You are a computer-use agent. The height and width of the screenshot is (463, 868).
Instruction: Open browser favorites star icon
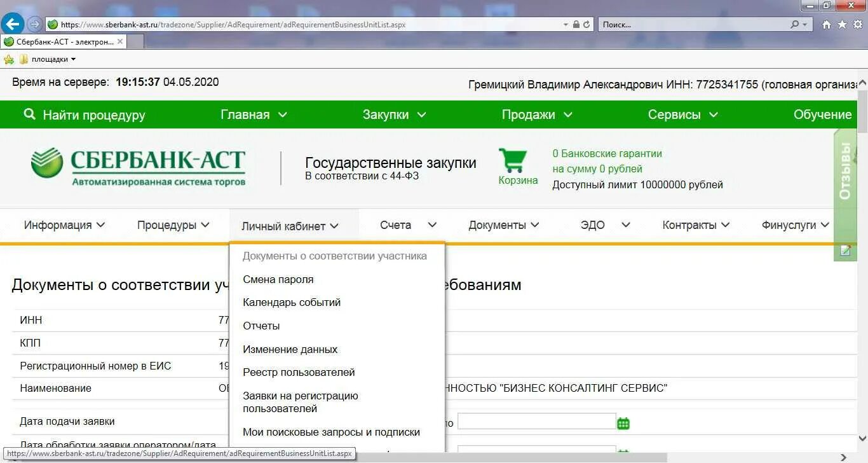[842, 25]
